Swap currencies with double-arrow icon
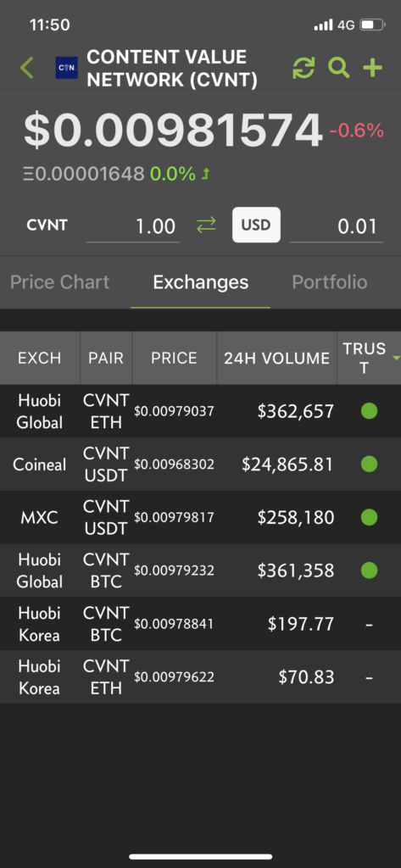The image size is (401, 868). [x=206, y=225]
